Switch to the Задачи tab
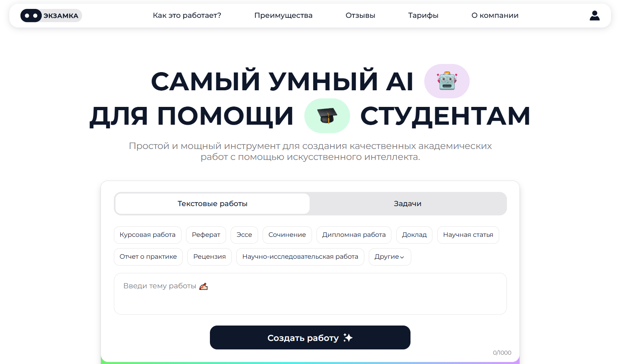 408,204
